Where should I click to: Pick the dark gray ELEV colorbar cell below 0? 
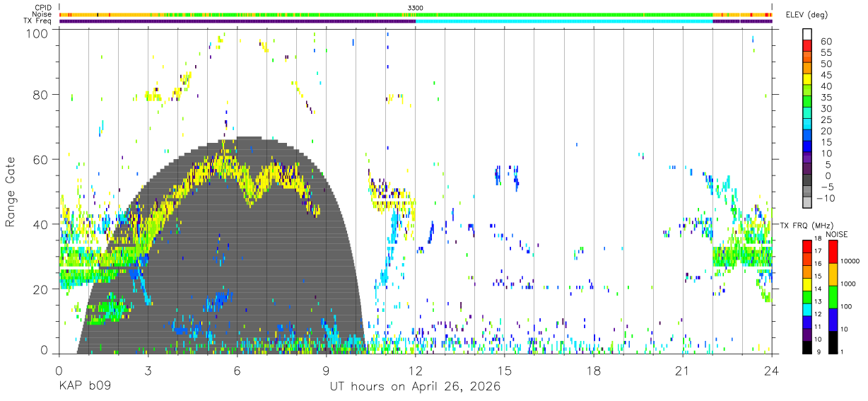[807, 180]
